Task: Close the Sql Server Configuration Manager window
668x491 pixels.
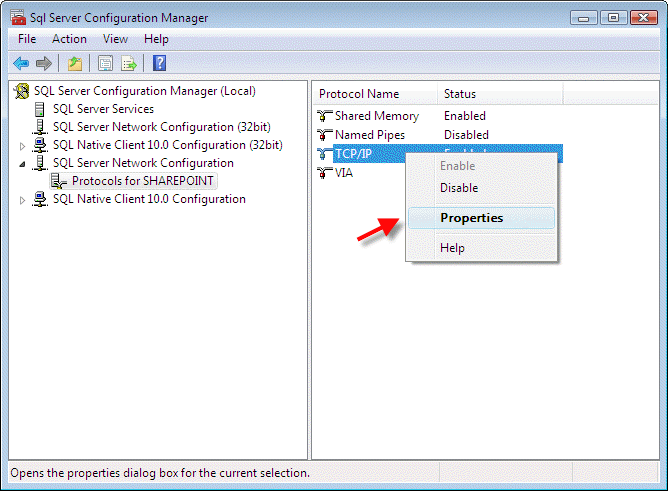Action: tap(644, 18)
